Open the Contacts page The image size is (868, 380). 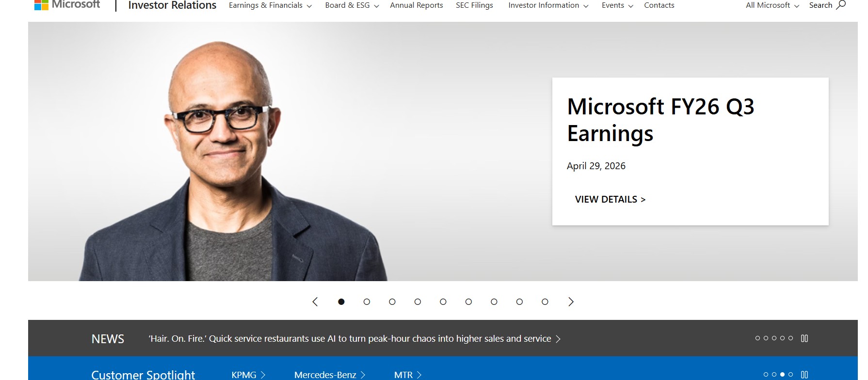659,5
